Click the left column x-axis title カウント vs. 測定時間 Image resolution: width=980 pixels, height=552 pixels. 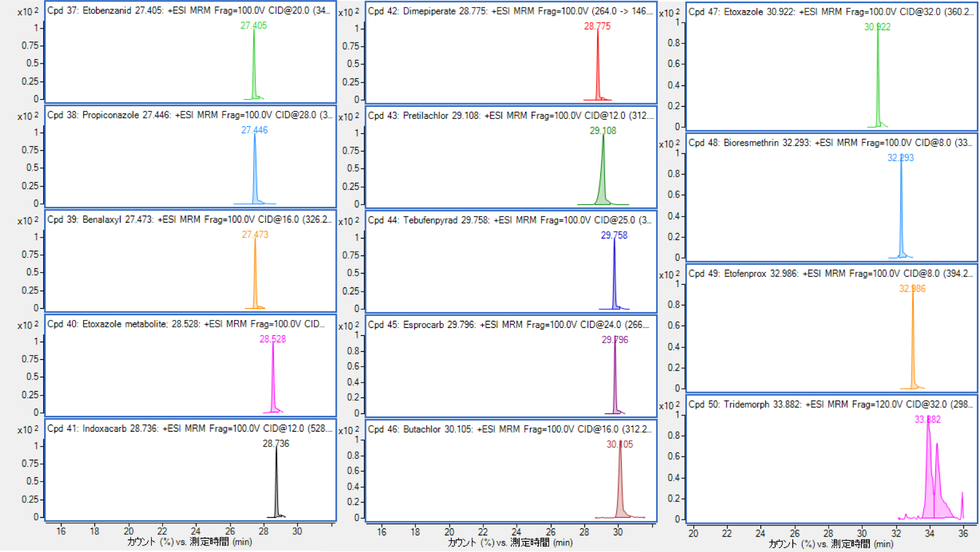189,542
